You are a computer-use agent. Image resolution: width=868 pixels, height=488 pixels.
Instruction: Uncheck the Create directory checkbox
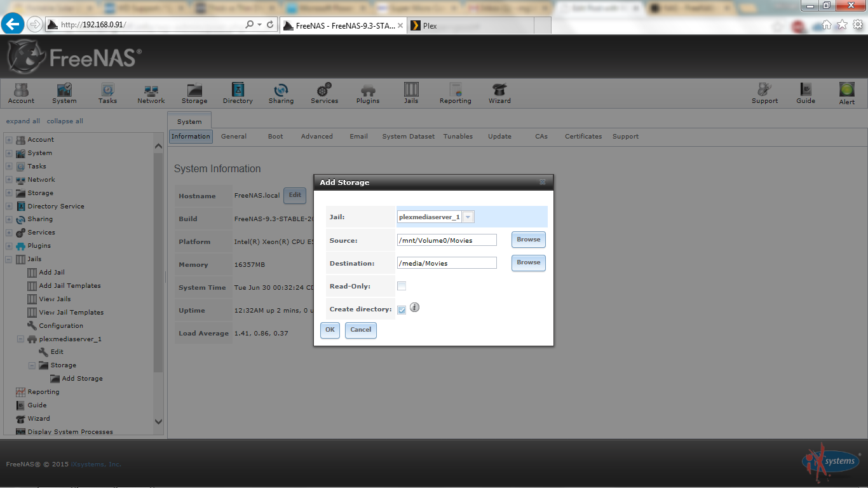[402, 310]
